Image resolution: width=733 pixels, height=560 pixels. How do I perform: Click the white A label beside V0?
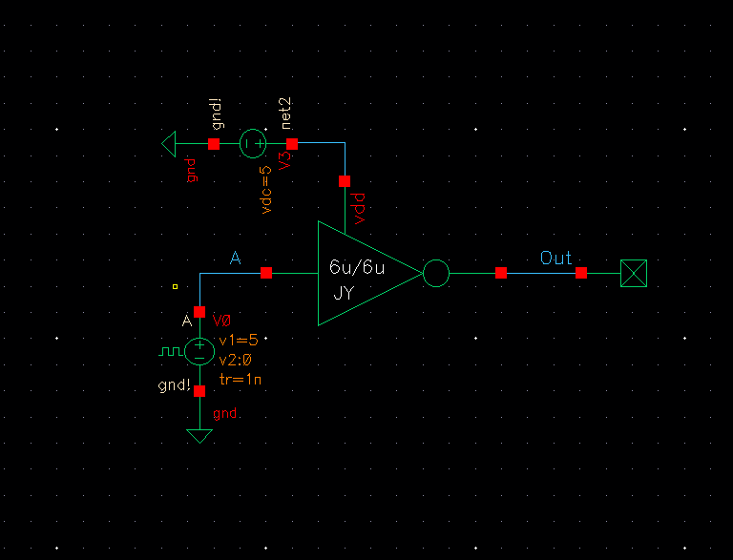click(187, 321)
